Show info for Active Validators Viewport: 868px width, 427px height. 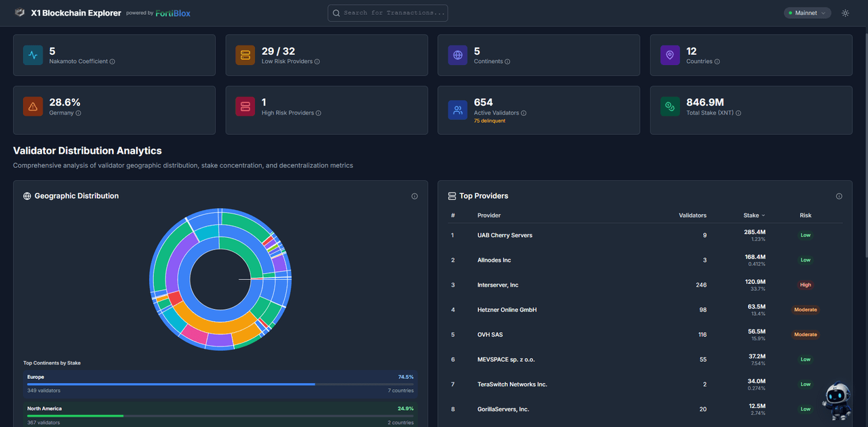524,113
